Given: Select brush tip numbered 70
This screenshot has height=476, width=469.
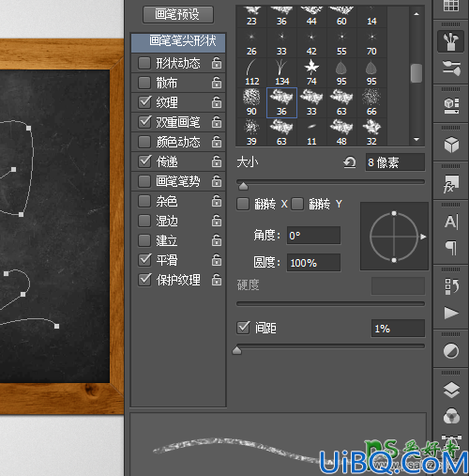Looking at the screenshot, I should click(x=371, y=42).
